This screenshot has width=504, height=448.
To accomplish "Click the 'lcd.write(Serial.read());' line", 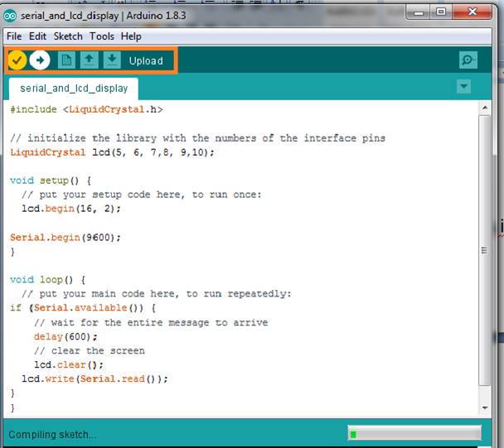I will click(94, 379).
